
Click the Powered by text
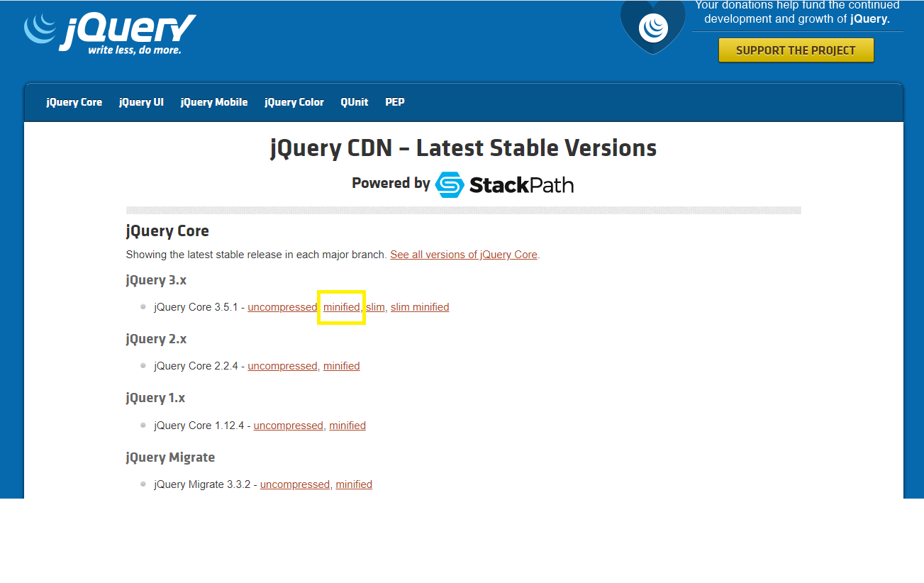click(x=391, y=183)
